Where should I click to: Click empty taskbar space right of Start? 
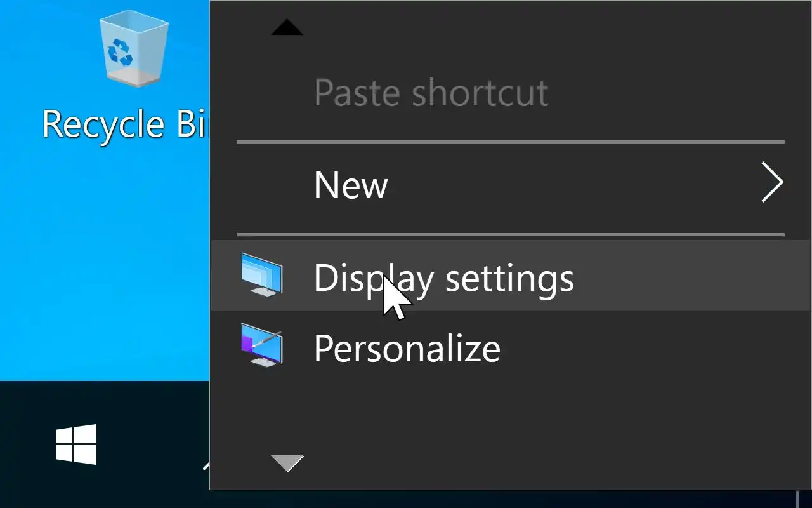146,444
